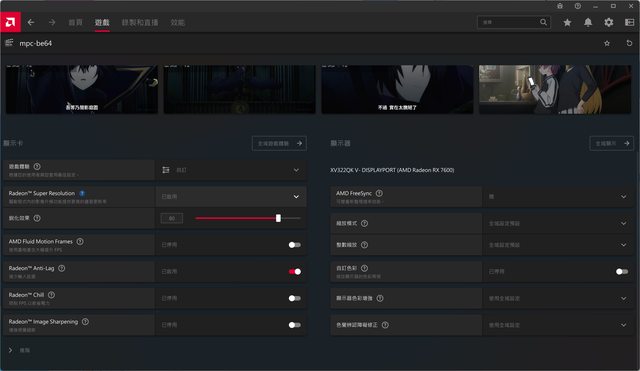Enable AMD Fluid Motion Frames toggle
This screenshot has width=640, height=371.
295,245
